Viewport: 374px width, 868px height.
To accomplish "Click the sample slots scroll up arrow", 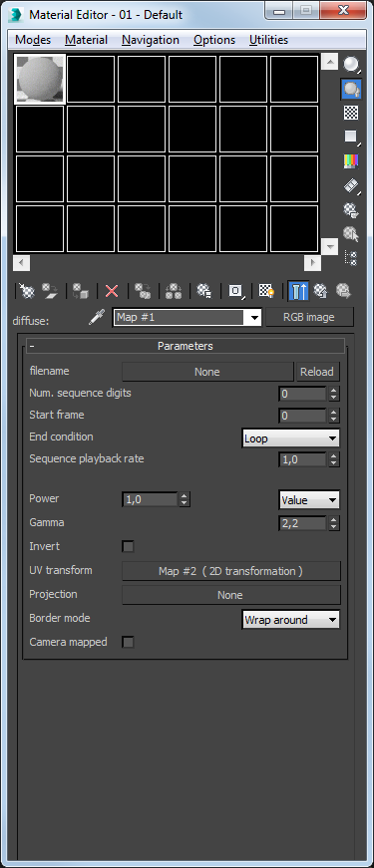I will (330, 62).
